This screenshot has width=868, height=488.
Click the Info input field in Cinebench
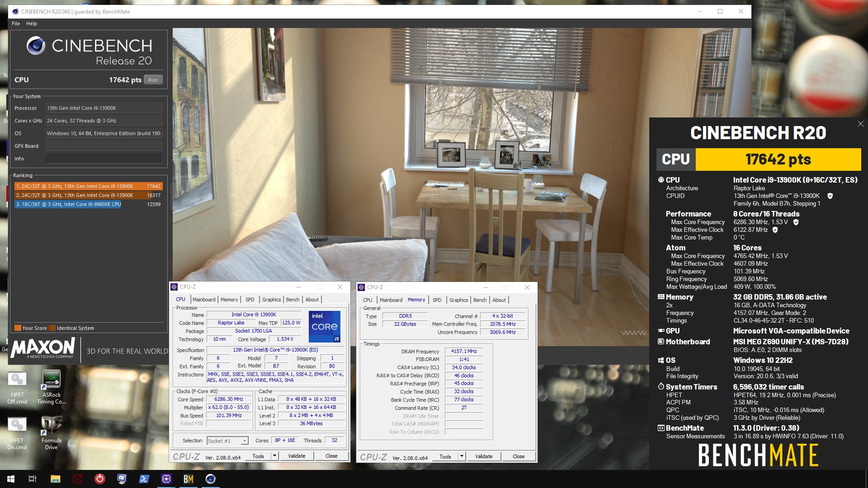pos(104,159)
